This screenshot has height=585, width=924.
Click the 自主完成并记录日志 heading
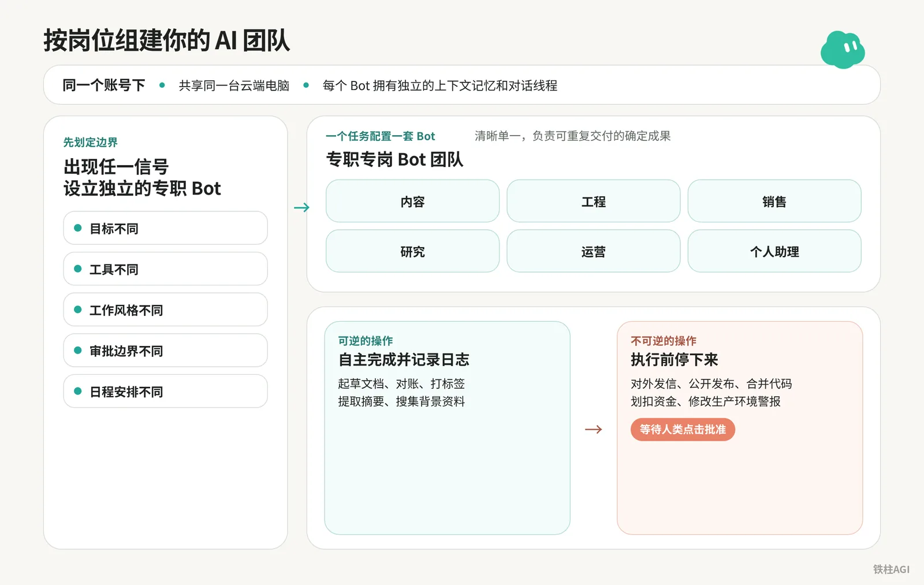pyautogui.click(x=404, y=360)
